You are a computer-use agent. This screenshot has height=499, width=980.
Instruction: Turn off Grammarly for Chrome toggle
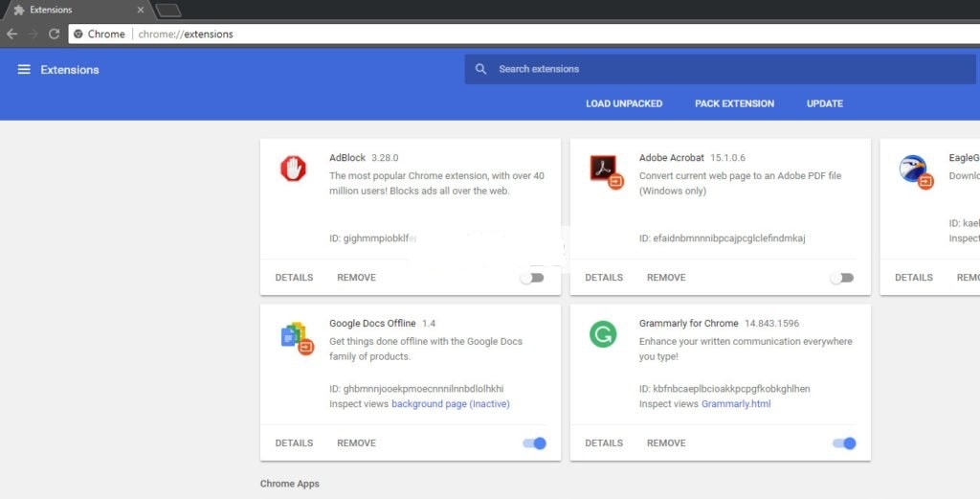coord(844,443)
